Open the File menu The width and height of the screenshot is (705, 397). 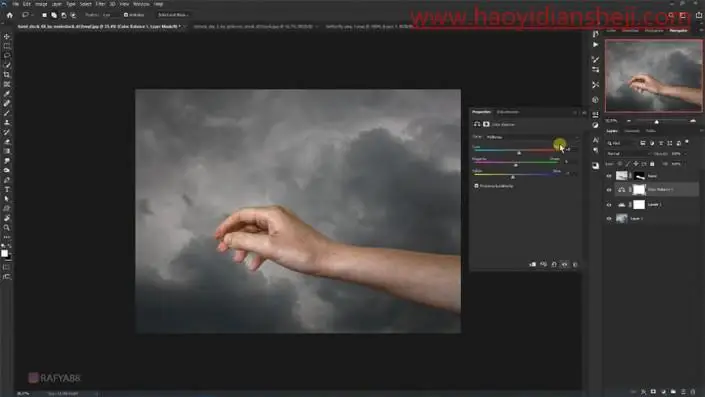click(16, 4)
